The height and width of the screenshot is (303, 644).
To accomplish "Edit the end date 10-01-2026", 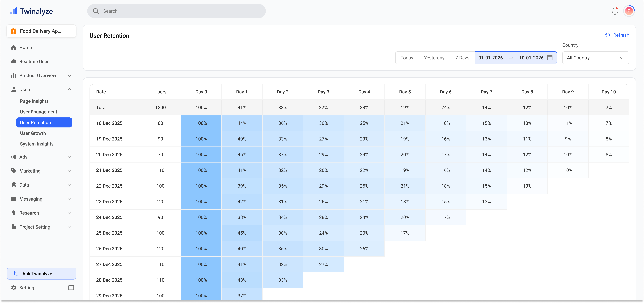I will (x=531, y=58).
